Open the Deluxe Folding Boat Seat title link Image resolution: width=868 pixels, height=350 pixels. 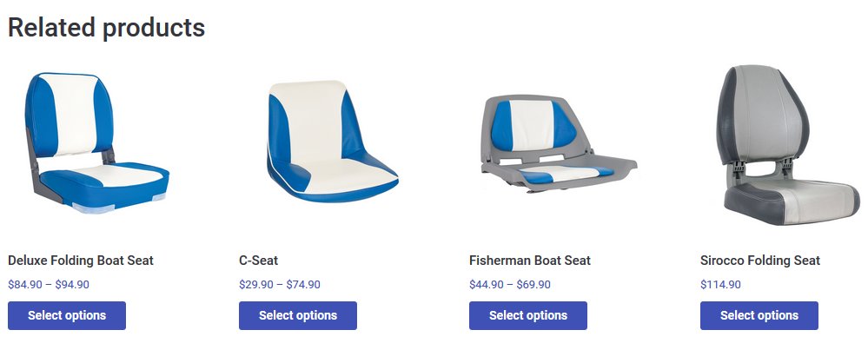[x=81, y=261]
